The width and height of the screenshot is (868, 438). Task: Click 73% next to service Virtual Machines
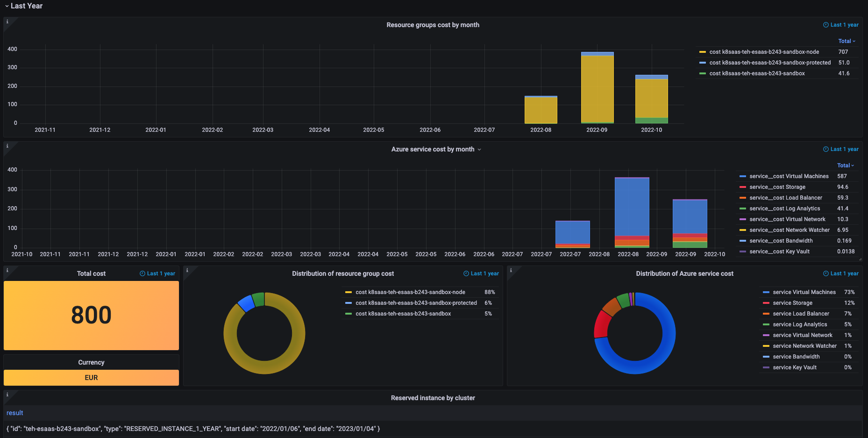[x=849, y=292]
